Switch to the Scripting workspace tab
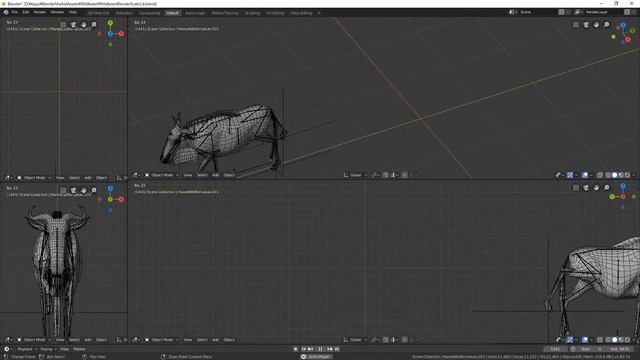Screen dimensions: 640x360 (x=252, y=13)
